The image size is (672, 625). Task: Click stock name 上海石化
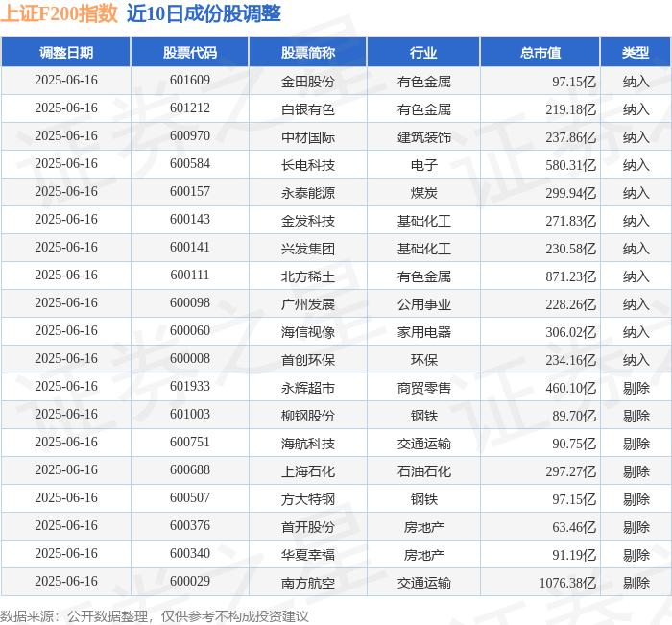coord(308,471)
